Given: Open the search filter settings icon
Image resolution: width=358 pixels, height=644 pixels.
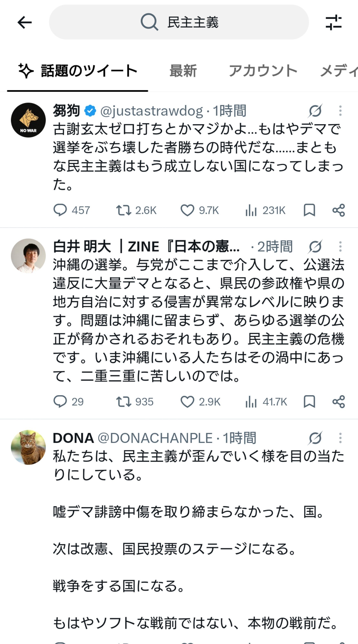Looking at the screenshot, I should (334, 22).
